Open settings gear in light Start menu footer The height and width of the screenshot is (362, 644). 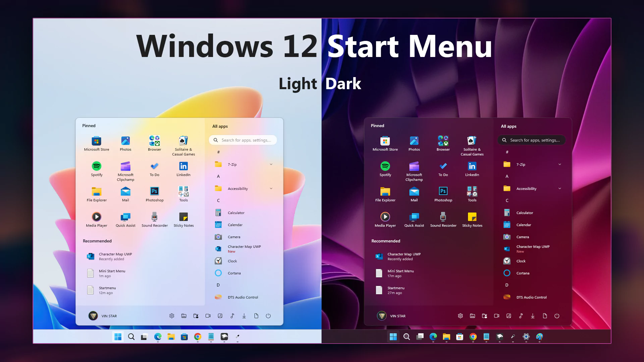[x=172, y=316]
